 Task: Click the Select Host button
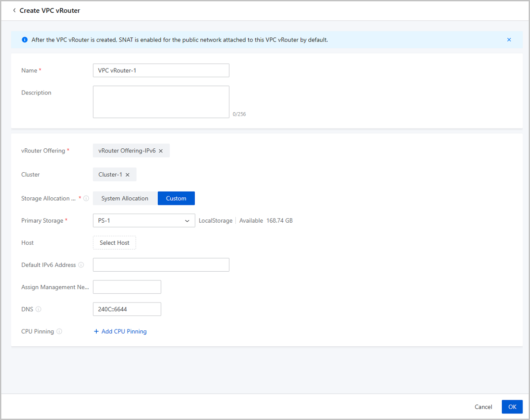pyautogui.click(x=114, y=243)
